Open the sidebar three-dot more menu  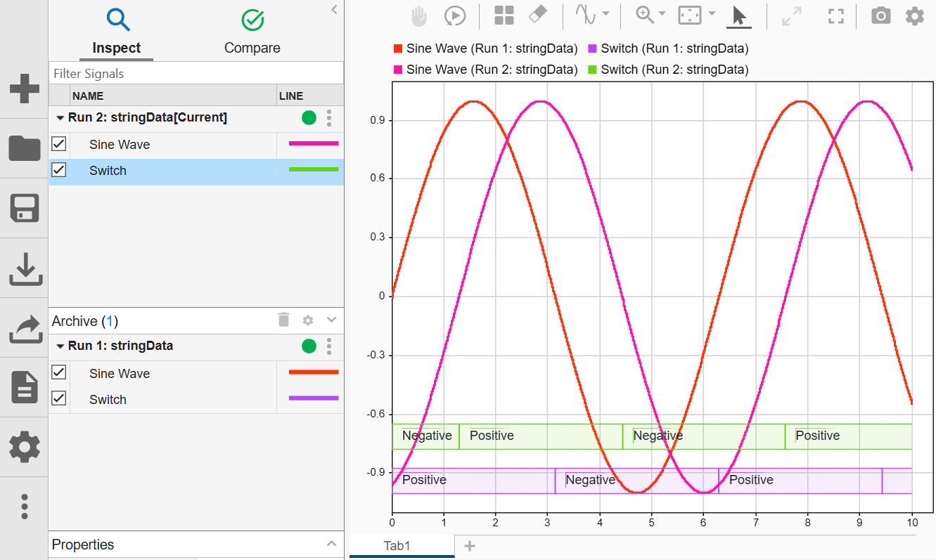24,506
